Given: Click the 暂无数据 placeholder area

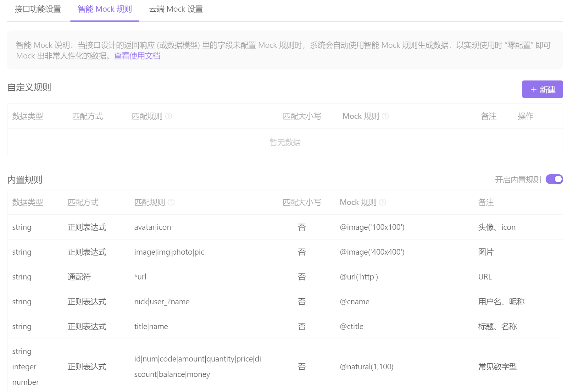Looking at the screenshot, I should coord(285,142).
